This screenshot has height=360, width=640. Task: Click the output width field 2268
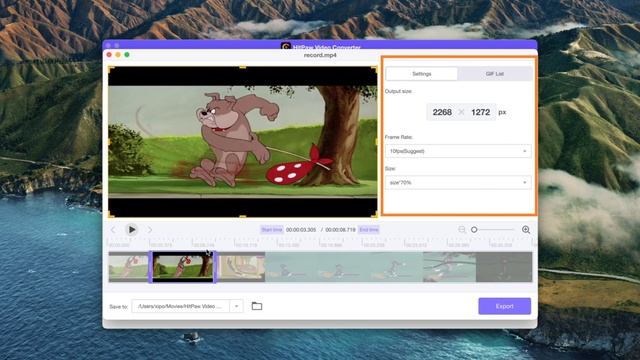442,112
